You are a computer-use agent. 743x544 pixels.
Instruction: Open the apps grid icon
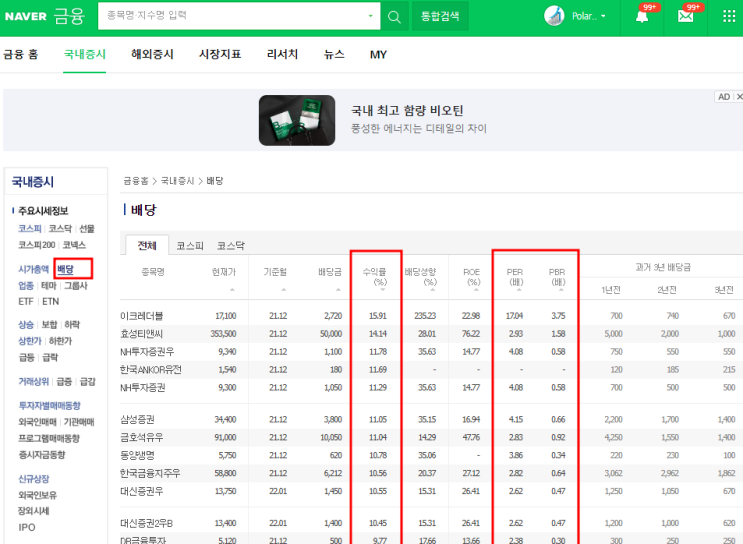729,16
